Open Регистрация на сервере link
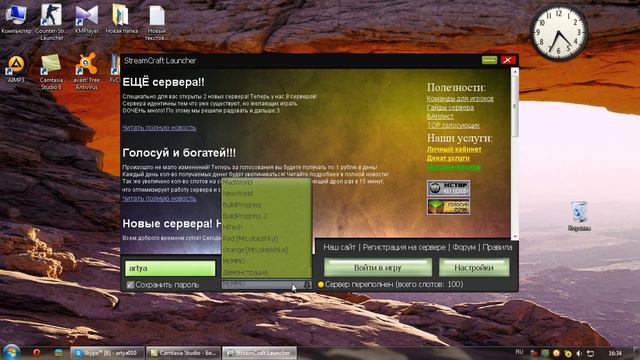The image size is (640, 360). 404,247
